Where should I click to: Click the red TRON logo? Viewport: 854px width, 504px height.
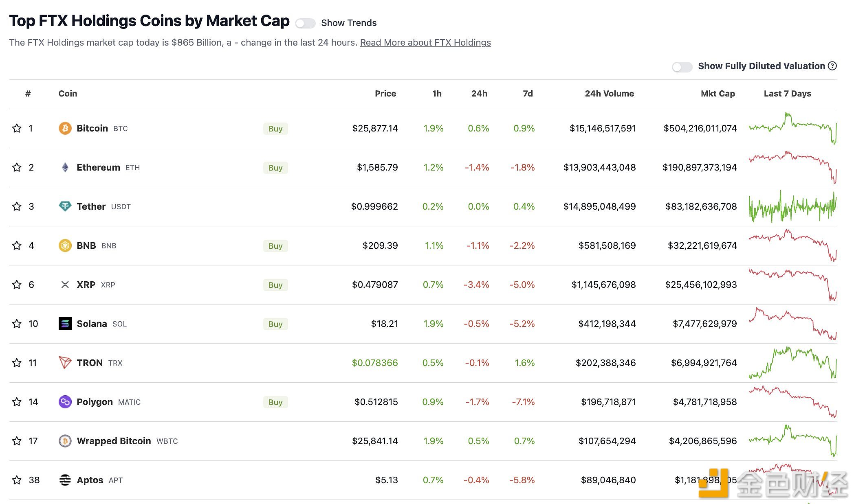tap(65, 363)
